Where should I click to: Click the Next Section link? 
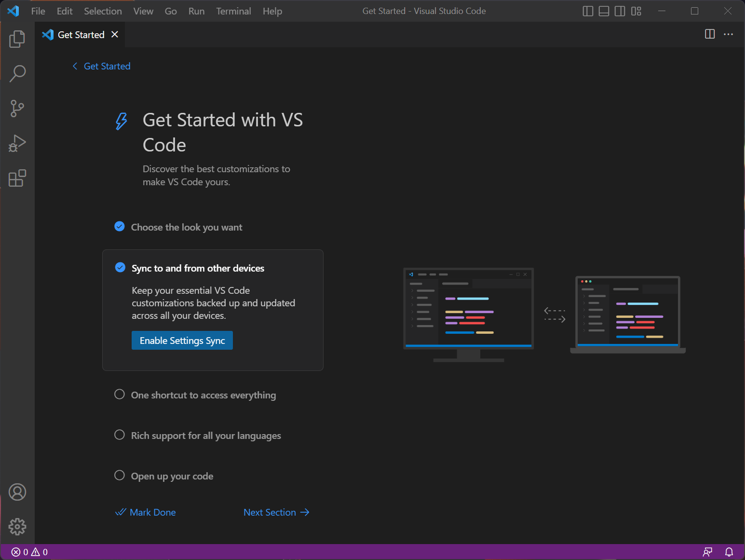[x=276, y=512]
